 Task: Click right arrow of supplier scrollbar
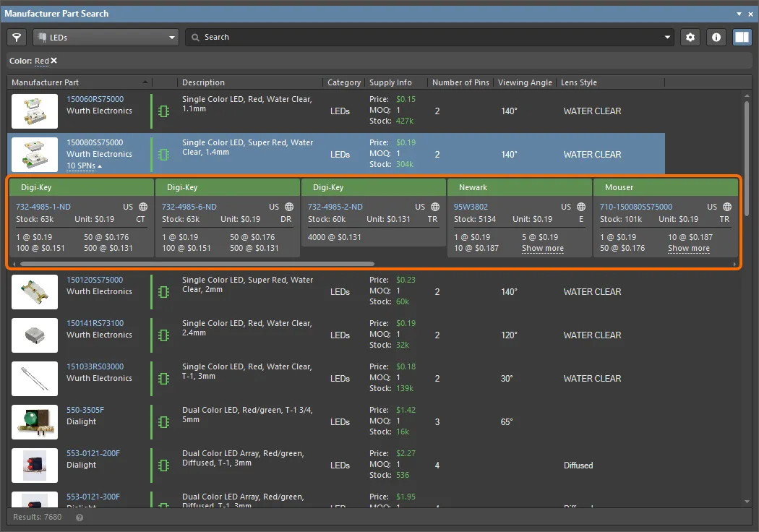point(735,265)
